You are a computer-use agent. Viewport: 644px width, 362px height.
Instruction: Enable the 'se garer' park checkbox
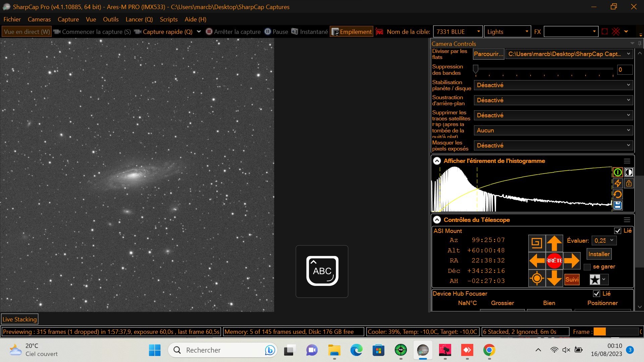click(587, 267)
